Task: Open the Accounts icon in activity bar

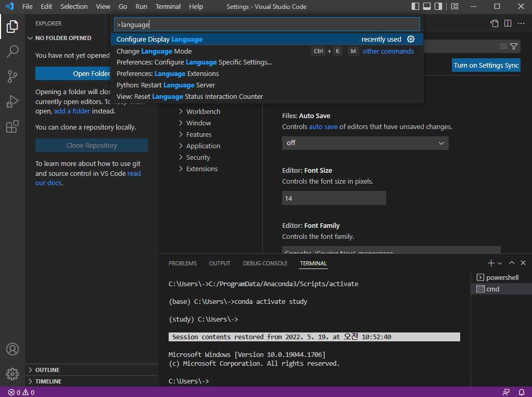Action: click(x=12, y=349)
